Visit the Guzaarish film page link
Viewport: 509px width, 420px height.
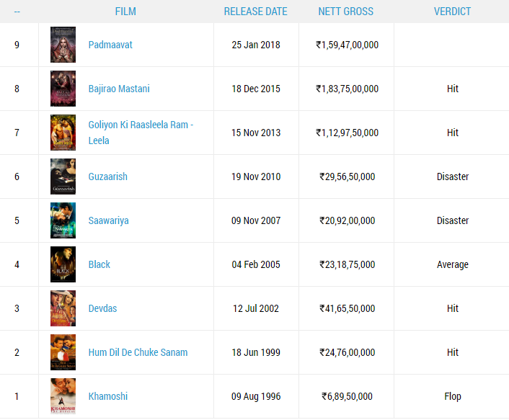[107, 177]
